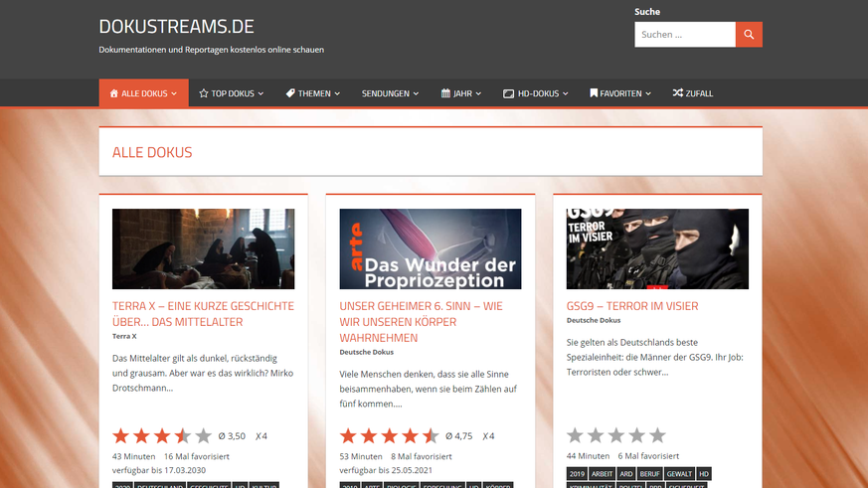Click the bookmark icon beside Favoriten

coord(594,93)
